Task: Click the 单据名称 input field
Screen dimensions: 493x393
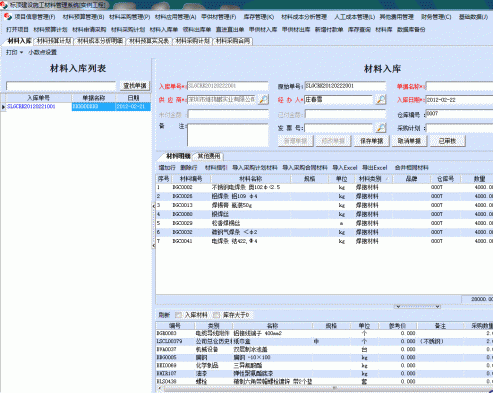Action: 459,86
